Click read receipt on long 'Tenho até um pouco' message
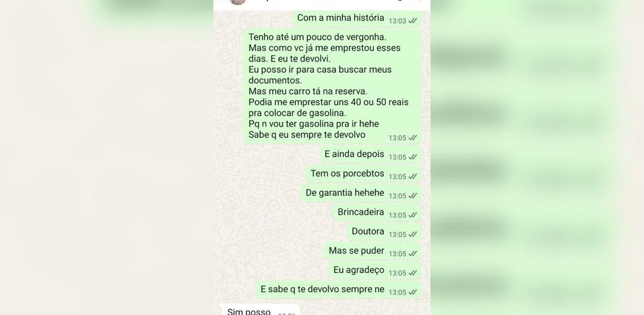Screen dimensions: 644x315 413,138
